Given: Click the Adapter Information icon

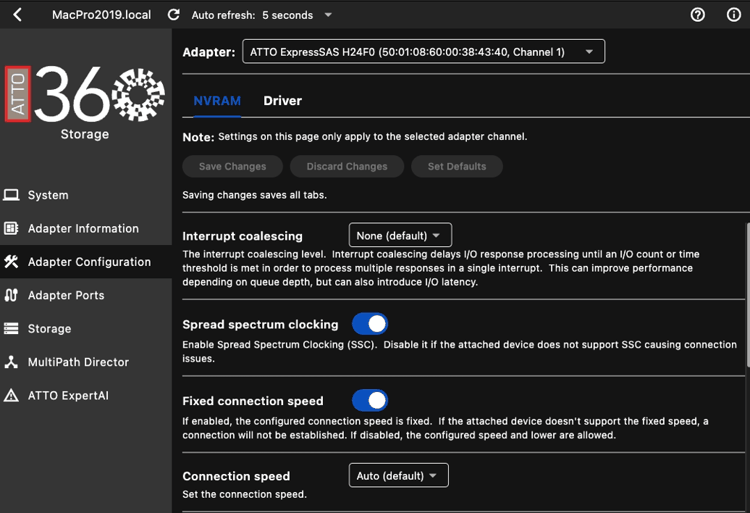Looking at the screenshot, I should pyautogui.click(x=12, y=228).
